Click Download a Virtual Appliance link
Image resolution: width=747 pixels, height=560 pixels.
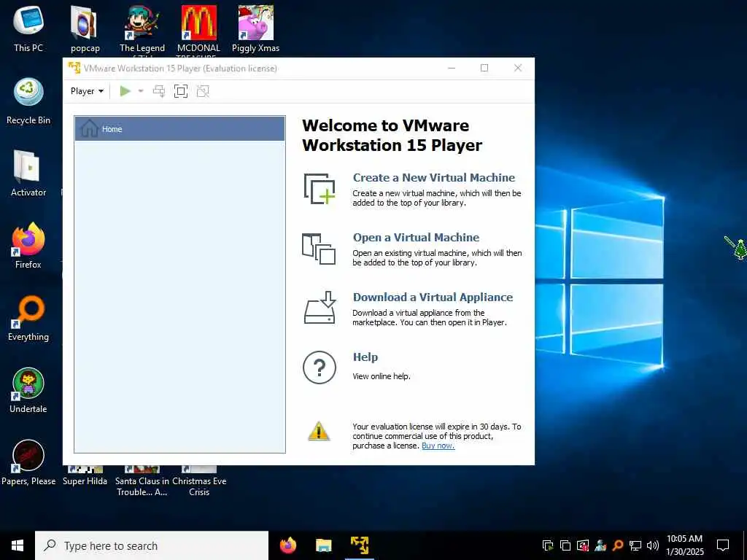[x=433, y=297]
